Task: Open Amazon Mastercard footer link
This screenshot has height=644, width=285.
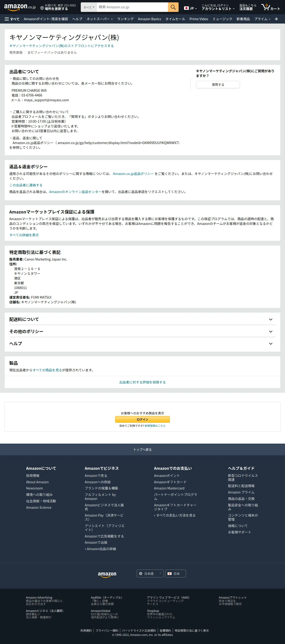Action: pos(169,488)
